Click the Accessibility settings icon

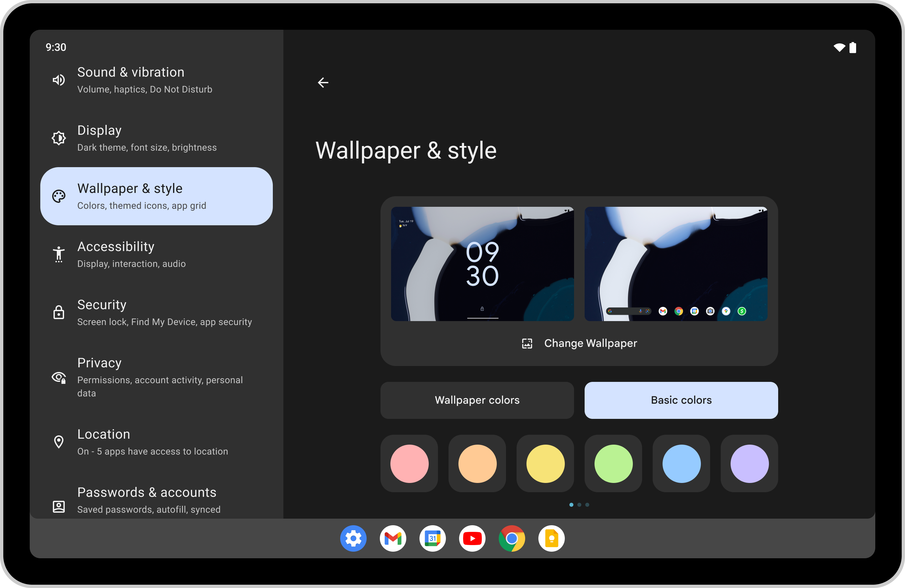(x=59, y=254)
